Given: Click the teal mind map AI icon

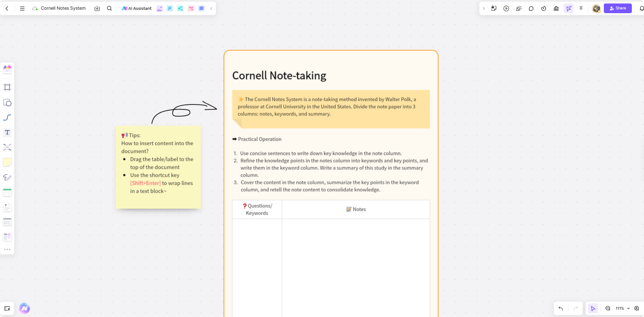Looking at the screenshot, I should point(180,8).
